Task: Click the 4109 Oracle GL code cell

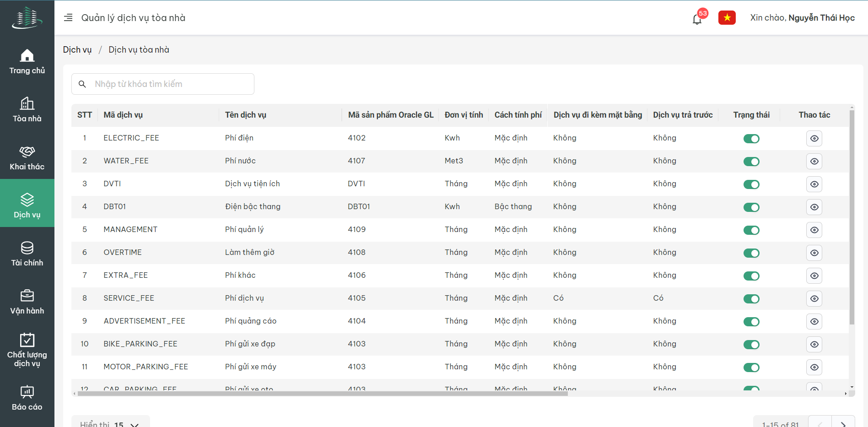Action: [x=356, y=229]
